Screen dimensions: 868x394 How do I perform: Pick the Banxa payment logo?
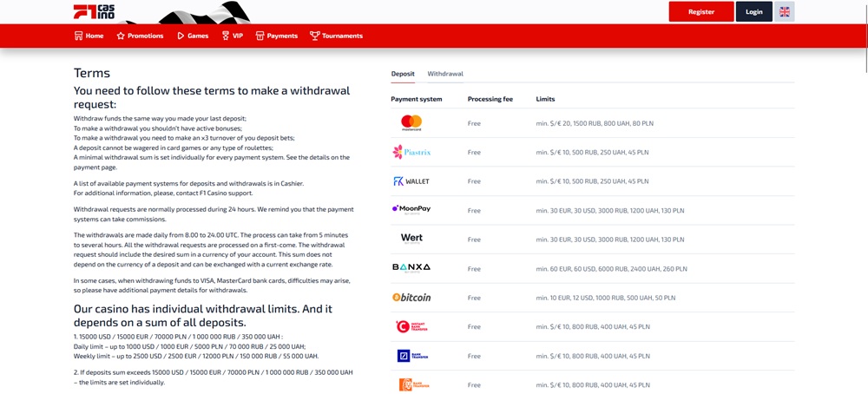pyautogui.click(x=411, y=268)
